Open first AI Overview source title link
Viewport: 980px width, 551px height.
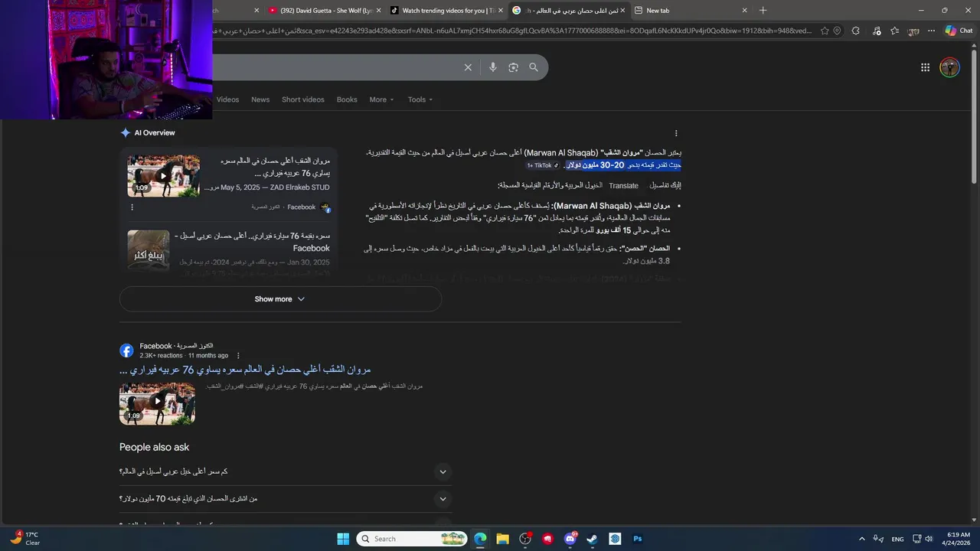point(275,167)
